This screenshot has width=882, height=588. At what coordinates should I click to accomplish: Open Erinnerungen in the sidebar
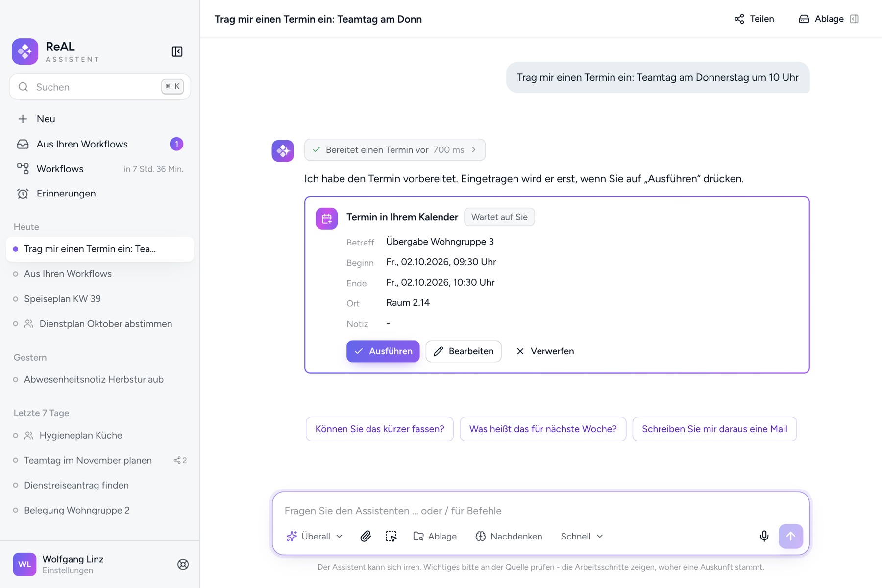pyautogui.click(x=100, y=194)
